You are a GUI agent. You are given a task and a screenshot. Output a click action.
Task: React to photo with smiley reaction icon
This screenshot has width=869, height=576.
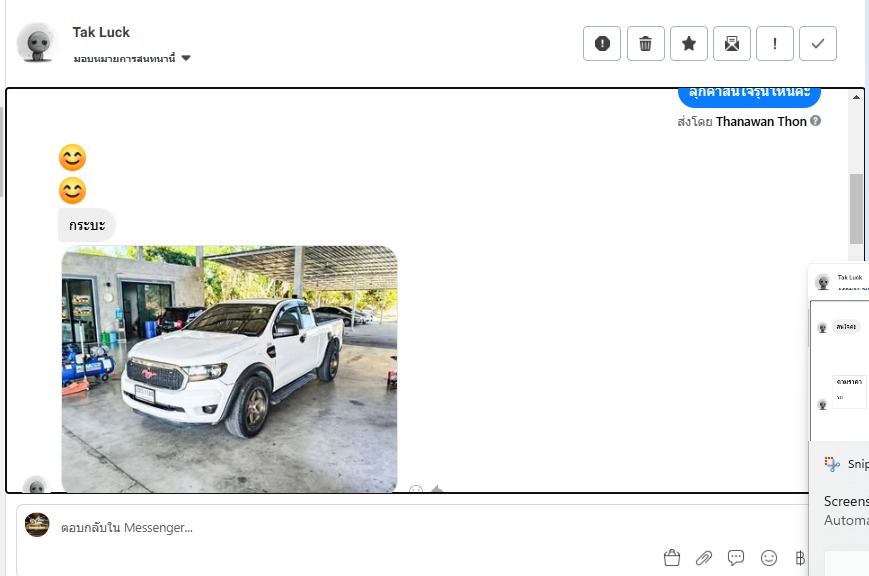416,490
